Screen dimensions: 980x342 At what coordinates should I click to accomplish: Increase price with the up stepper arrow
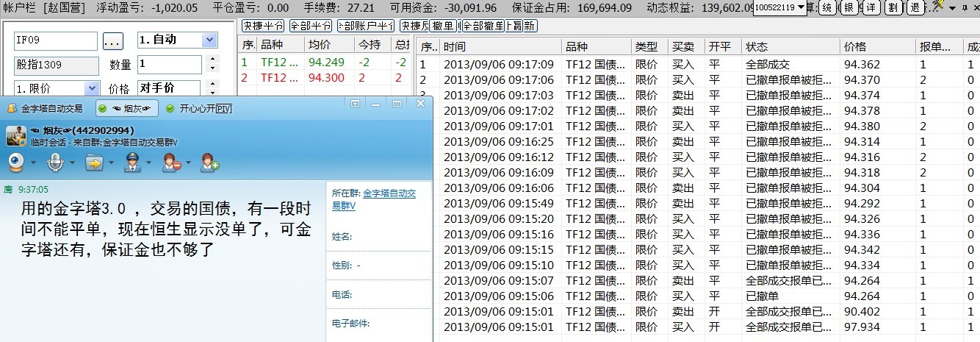(212, 84)
